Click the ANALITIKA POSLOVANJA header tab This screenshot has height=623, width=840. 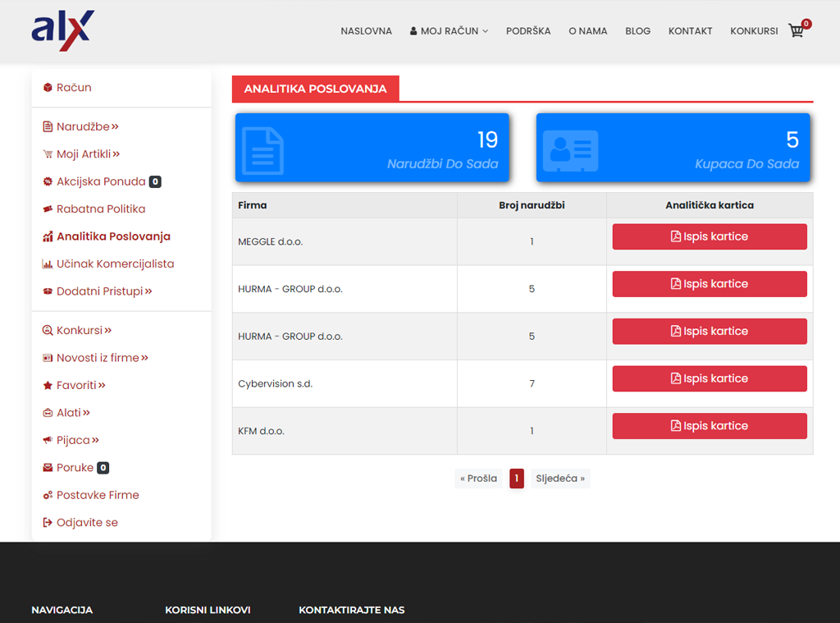pos(315,89)
